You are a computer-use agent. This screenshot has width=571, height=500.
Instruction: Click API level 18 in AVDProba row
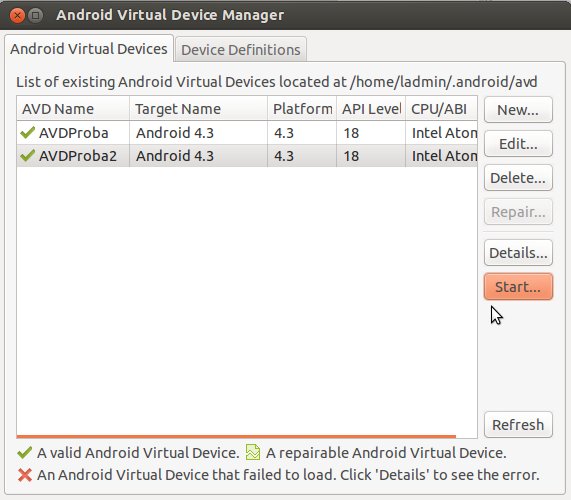pos(351,133)
